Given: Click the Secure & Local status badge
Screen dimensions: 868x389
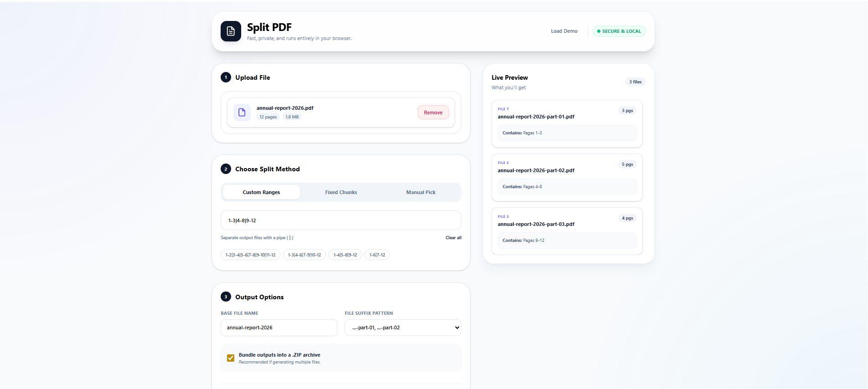Looking at the screenshot, I should coord(619,31).
